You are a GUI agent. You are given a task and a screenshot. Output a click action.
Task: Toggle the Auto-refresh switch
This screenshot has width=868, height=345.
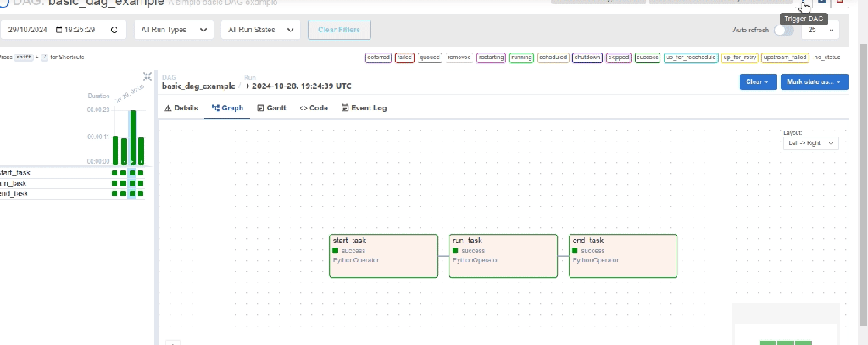784,31
